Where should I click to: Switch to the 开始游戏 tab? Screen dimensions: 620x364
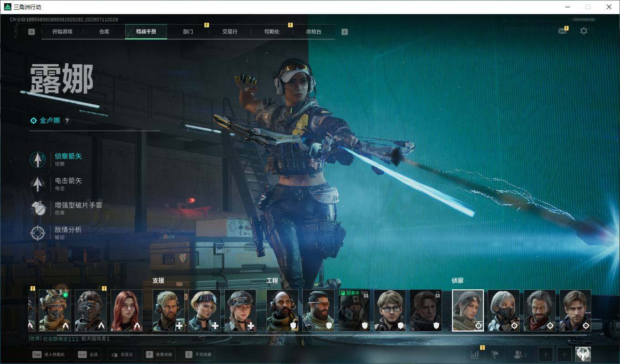coord(62,32)
